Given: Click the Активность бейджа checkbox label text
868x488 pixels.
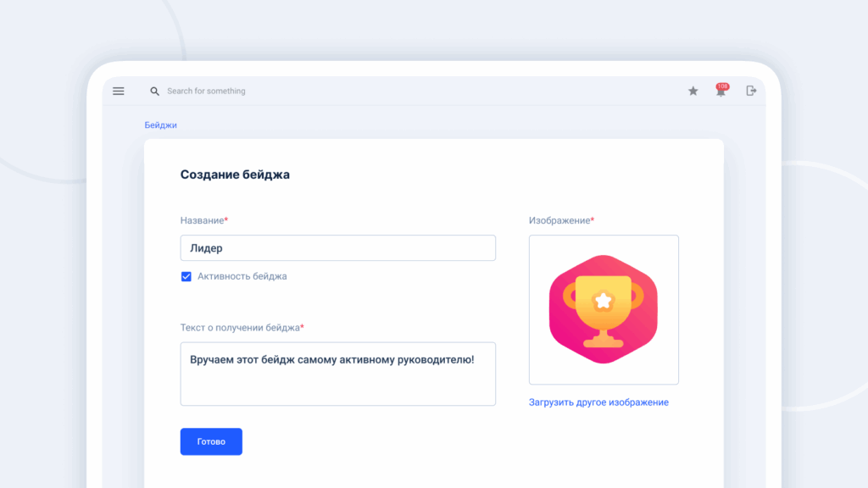Looking at the screenshot, I should click(x=242, y=276).
